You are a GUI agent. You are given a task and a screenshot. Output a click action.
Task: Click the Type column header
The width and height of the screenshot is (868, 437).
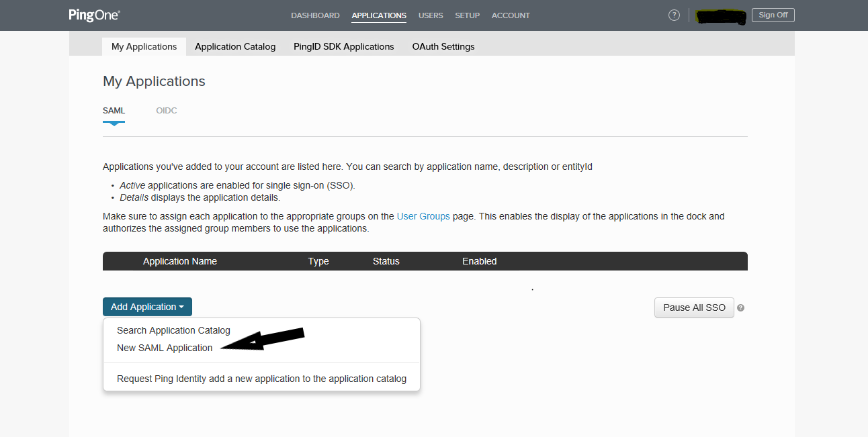[318, 261]
